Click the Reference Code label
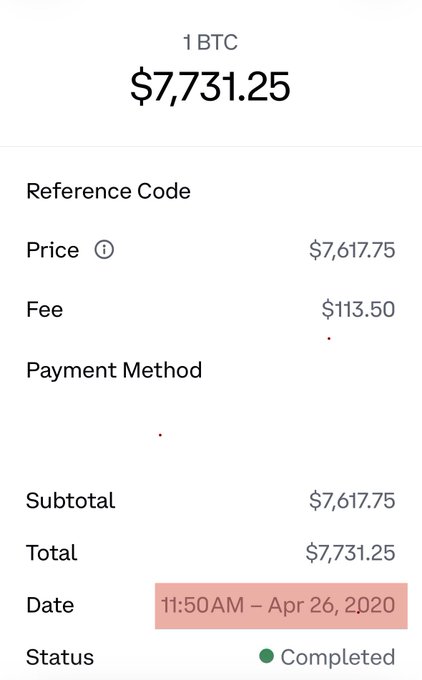The height and width of the screenshot is (680, 422). (x=108, y=191)
